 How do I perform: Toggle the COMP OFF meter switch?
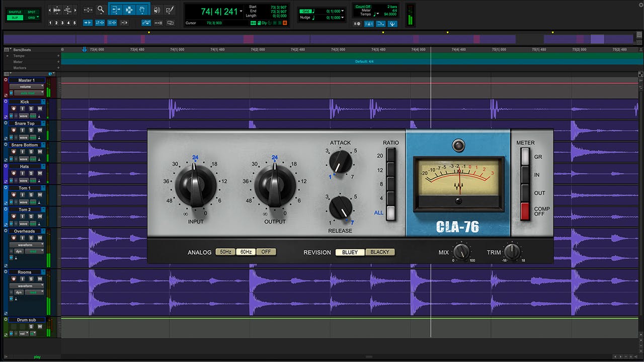tap(525, 211)
